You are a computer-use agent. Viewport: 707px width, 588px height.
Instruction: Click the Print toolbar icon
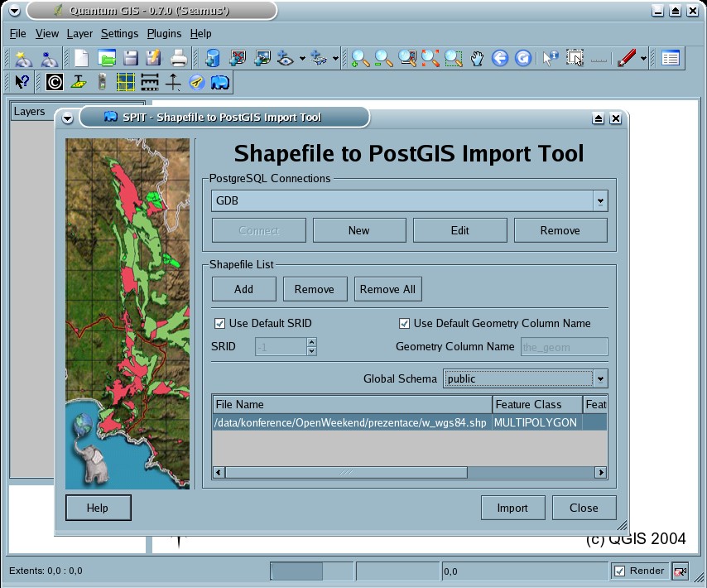click(179, 58)
